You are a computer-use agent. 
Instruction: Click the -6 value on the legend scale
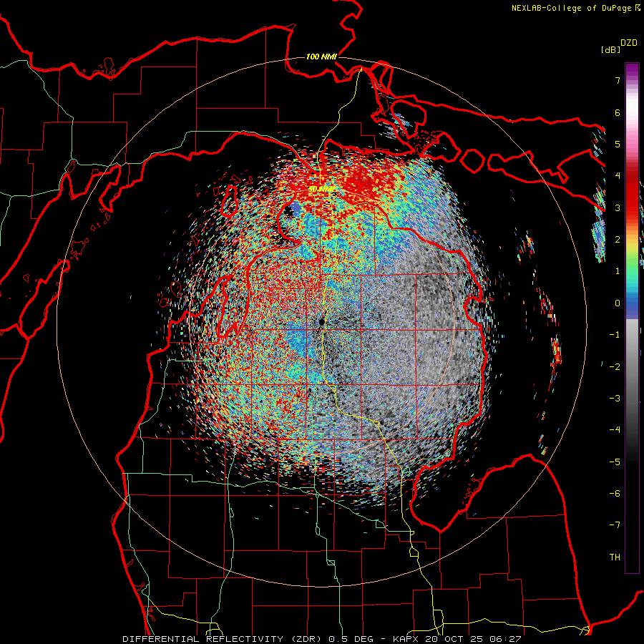[x=615, y=494]
